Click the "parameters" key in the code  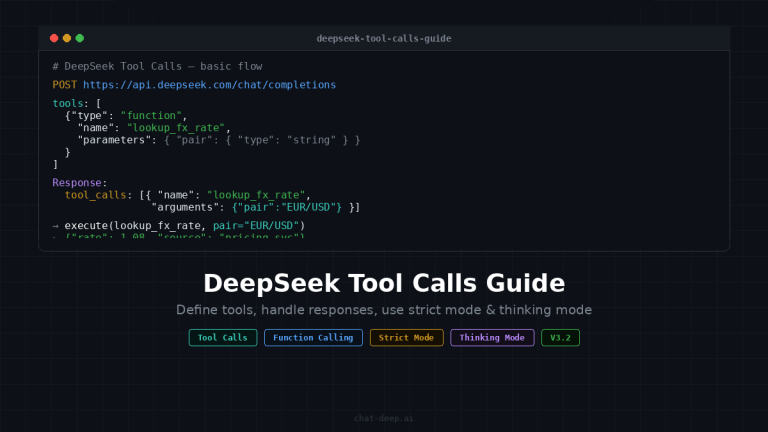tap(114, 140)
